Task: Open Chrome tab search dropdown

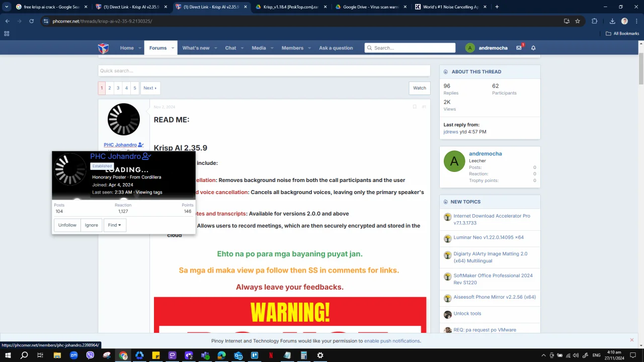Action: click(7, 7)
